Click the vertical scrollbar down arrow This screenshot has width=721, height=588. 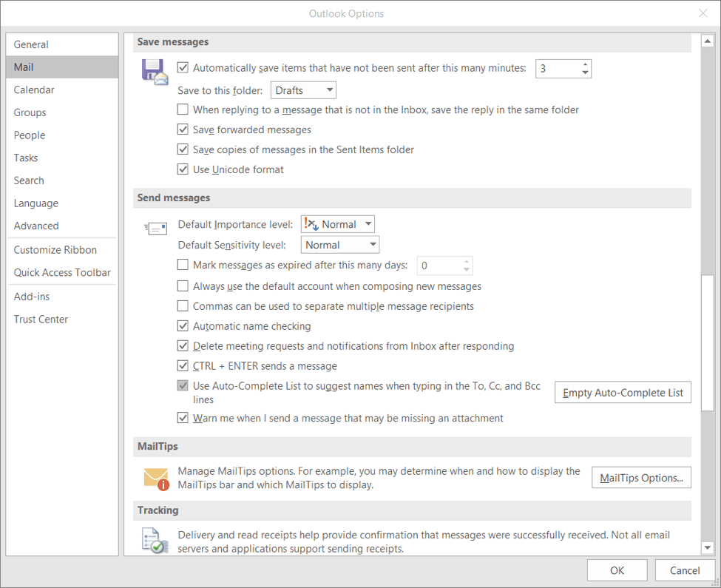708,547
